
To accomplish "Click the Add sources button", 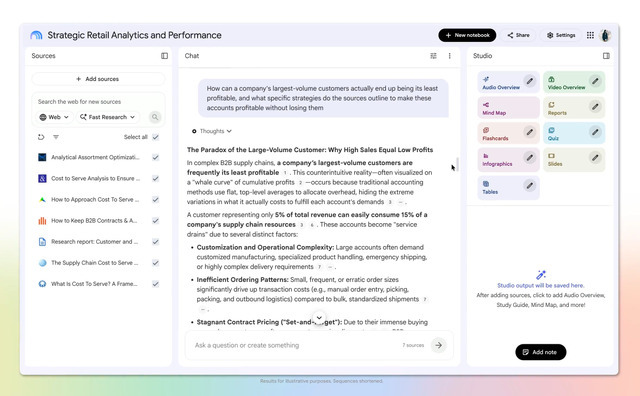I will 98,79.
